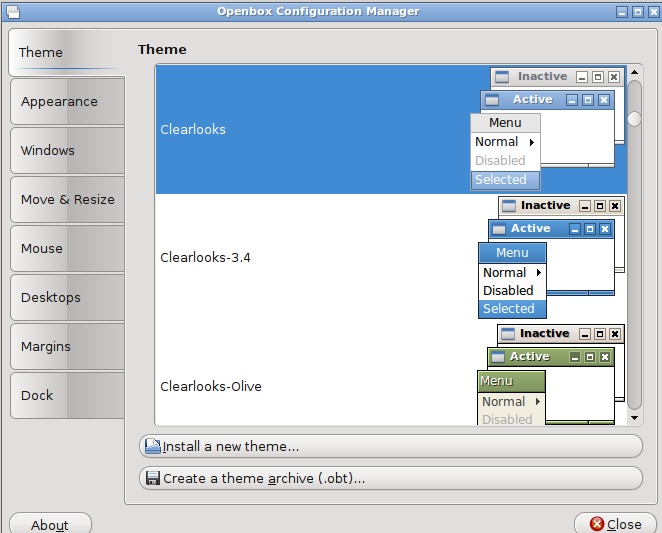Viewport: 662px width, 533px height.
Task: Click the Clearlooks theme preview thumbnail
Action: (x=548, y=129)
